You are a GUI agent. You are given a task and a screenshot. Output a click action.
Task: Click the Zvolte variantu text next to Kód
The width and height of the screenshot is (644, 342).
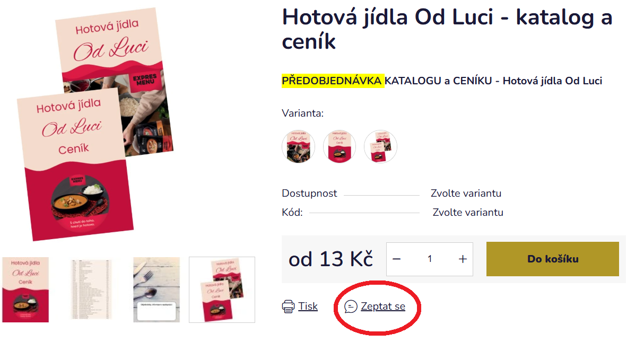pos(468,212)
